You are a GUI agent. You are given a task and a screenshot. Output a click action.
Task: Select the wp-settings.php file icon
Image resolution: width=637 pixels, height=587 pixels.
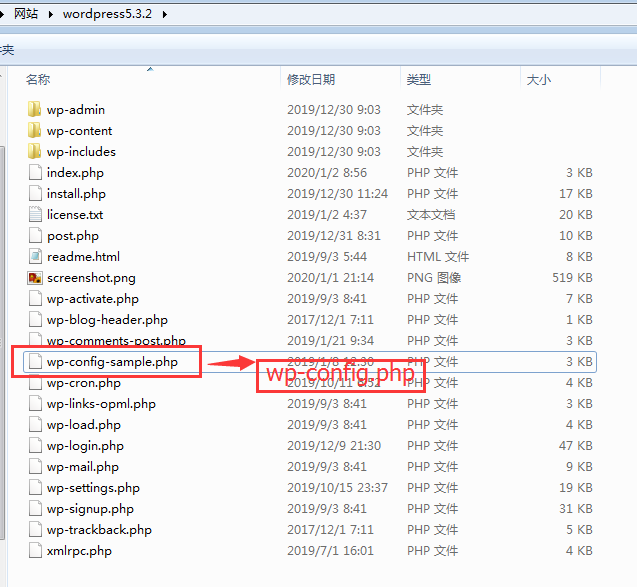pyautogui.click(x=35, y=487)
